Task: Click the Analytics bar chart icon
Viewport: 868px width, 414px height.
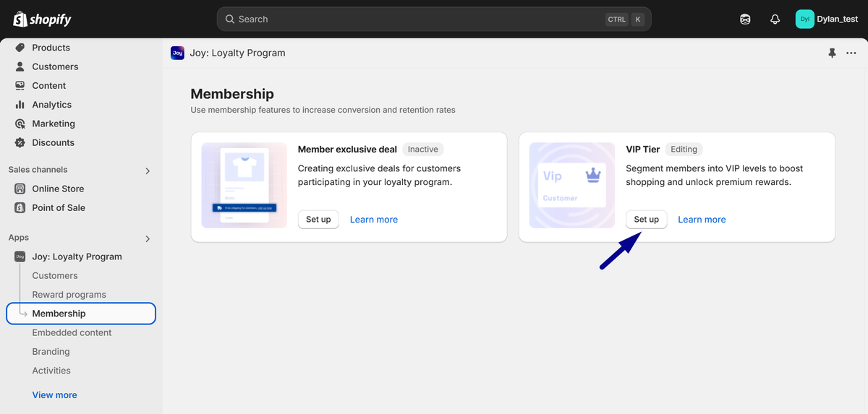Action: 20,105
